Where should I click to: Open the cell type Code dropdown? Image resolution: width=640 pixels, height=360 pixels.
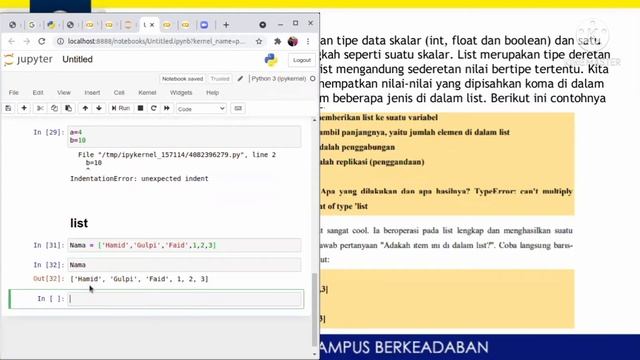[x=201, y=109]
